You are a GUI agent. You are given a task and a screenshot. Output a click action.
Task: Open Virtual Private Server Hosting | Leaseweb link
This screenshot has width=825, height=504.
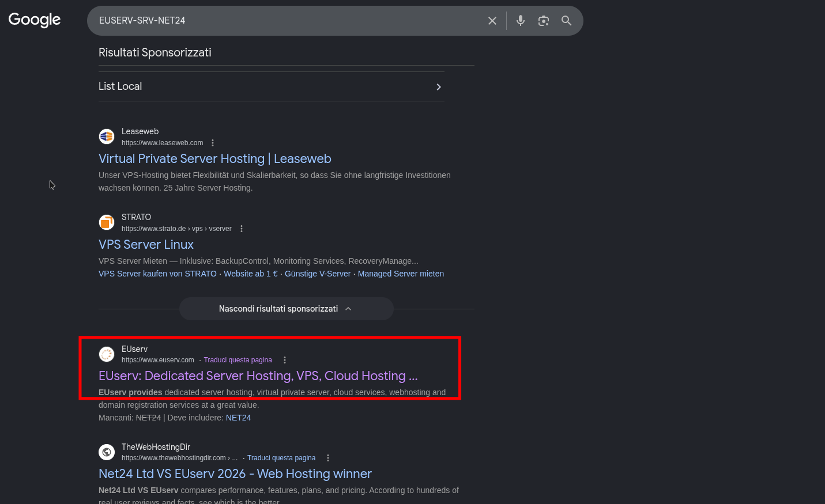(215, 159)
